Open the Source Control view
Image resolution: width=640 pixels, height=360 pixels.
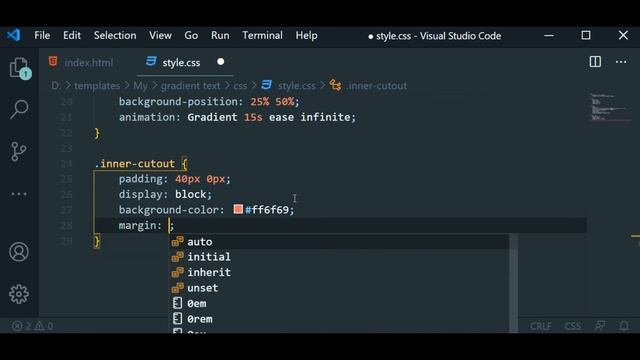click(x=18, y=151)
